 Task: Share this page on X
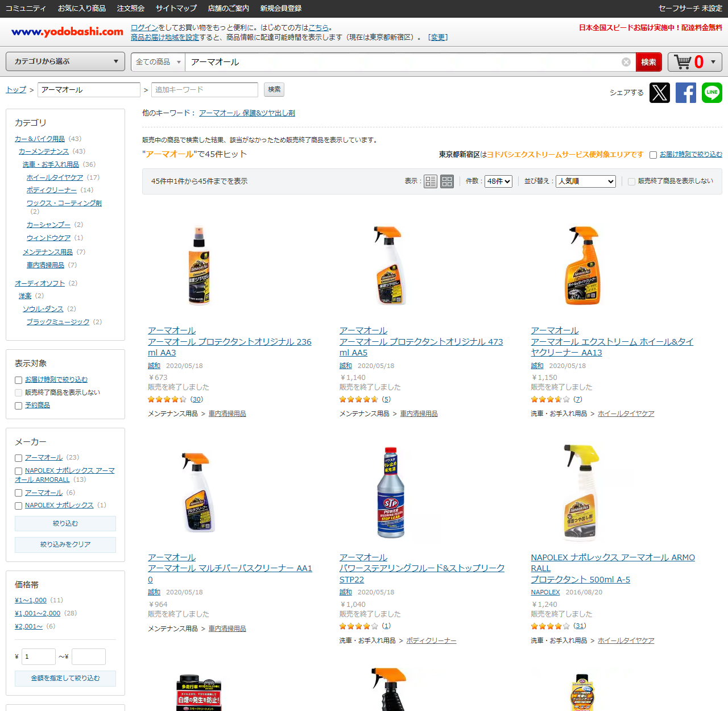coord(660,92)
